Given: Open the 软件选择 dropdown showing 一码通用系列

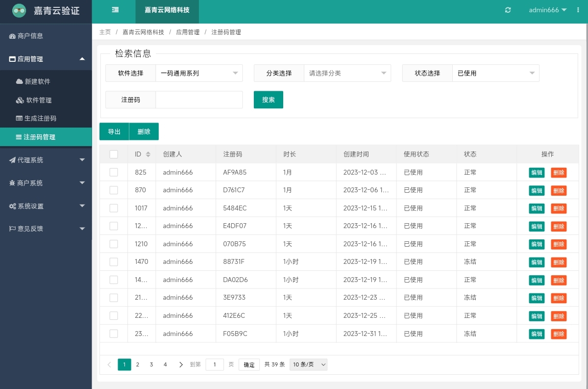Looking at the screenshot, I should (x=199, y=73).
